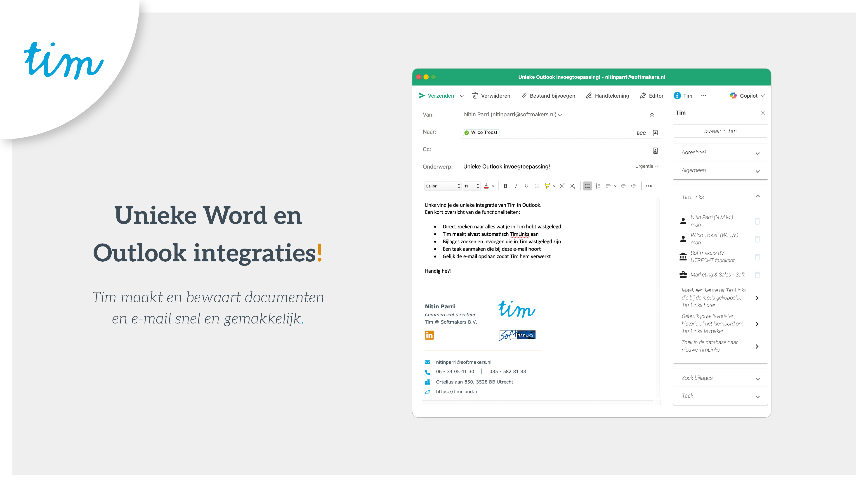Screen dimensions: 868x488
Task: Delete the Softmakers BV TimLink
Action: point(757,257)
